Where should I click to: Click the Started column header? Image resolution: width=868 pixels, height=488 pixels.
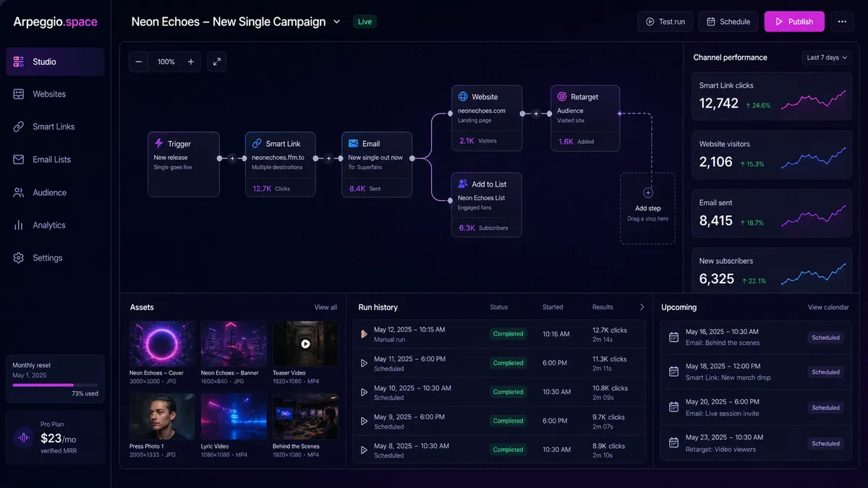(x=553, y=307)
